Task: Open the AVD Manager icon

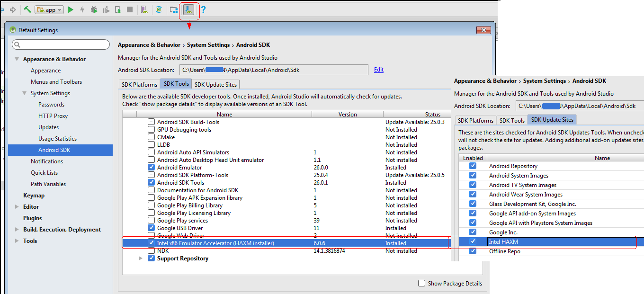Action: pyautogui.click(x=144, y=9)
